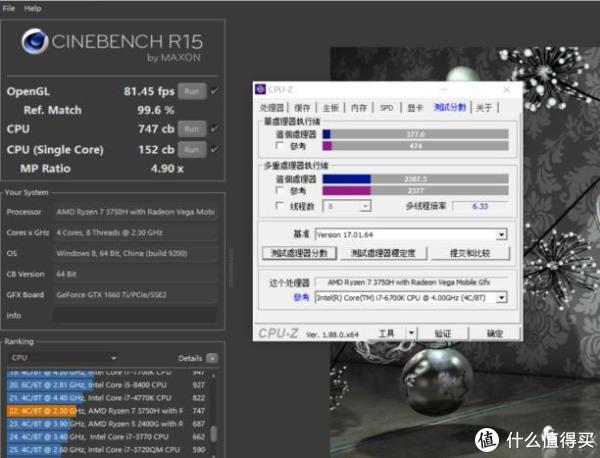Click the Cinebench panel splitter handle

tap(230, 268)
